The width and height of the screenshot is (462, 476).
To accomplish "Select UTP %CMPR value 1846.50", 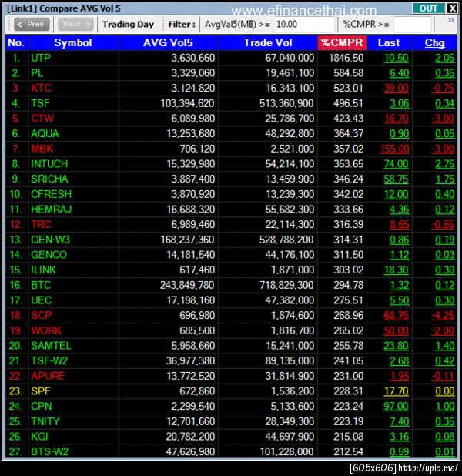I will click(x=346, y=58).
